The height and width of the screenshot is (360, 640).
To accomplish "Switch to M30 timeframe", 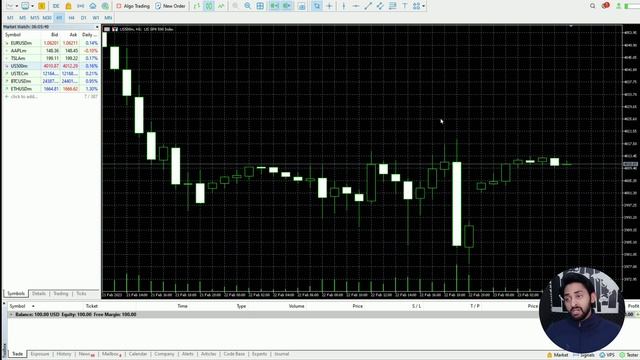I will pos(47,18).
